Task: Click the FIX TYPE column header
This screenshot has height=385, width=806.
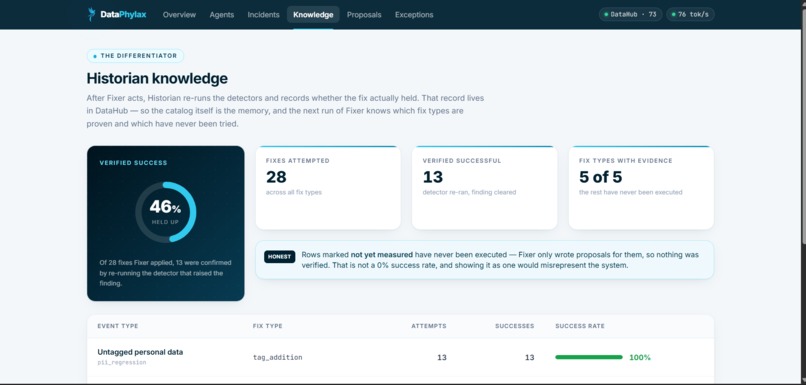Action: [x=267, y=326]
